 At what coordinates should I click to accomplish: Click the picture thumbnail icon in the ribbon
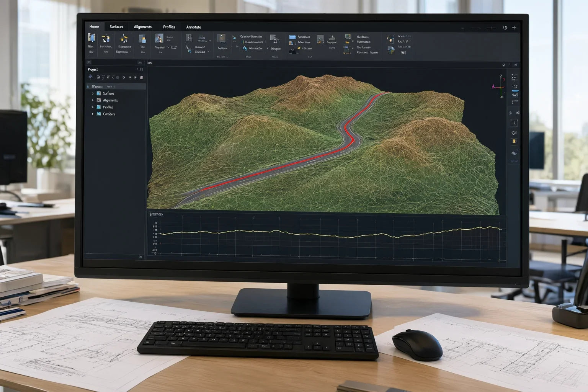[159, 38]
